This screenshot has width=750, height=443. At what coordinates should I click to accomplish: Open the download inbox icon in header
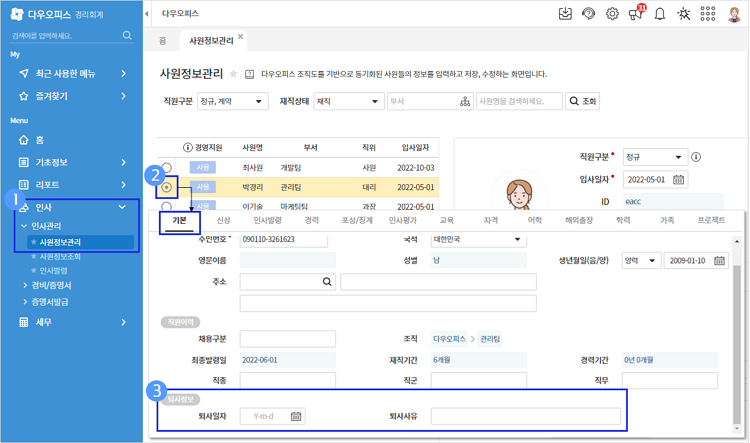pyautogui.click(x=565, y=14)
